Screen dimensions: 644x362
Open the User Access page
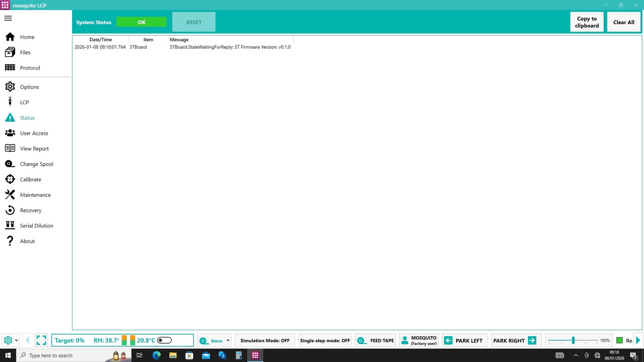point(34,133)
